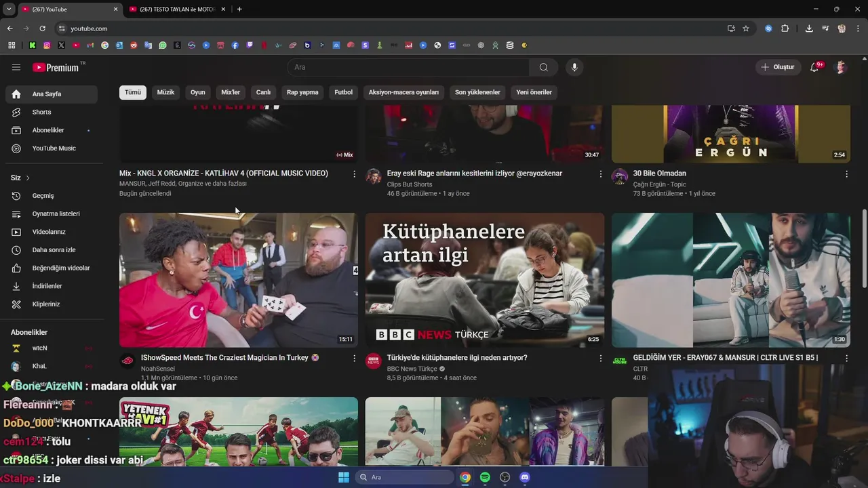868x488 pixels.
Task: Open the YouTube account avatar menu
Action: point(841,67)
